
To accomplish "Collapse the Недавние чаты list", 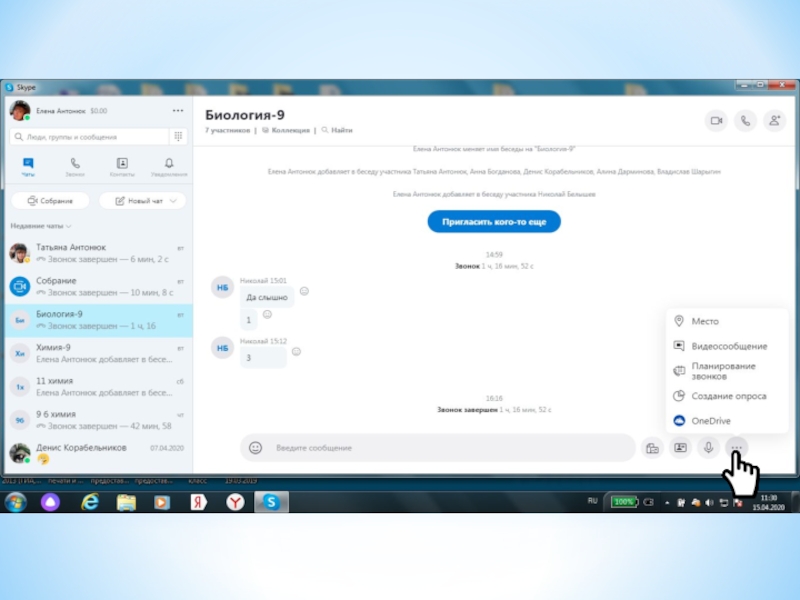I will coord(41,226).
